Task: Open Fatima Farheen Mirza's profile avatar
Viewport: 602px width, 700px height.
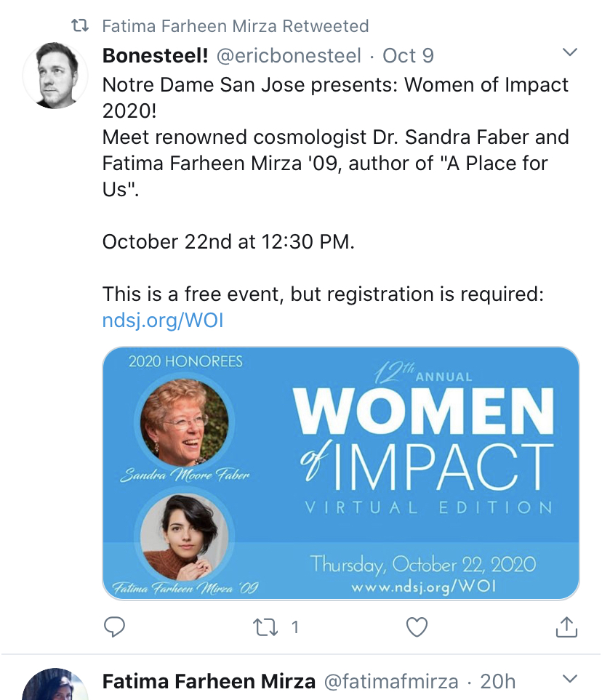Action: tap(55, 685)
